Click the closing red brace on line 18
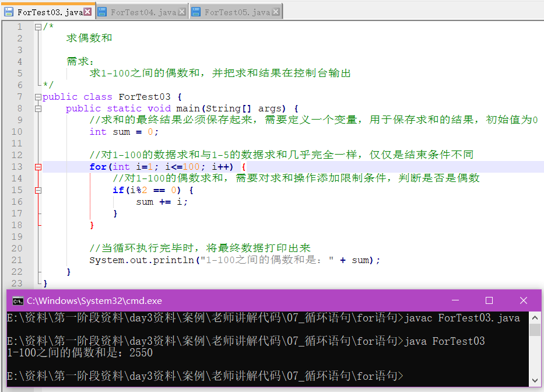Image resolution: width=544 pixels, height=392 pixels. click(92, 225)
